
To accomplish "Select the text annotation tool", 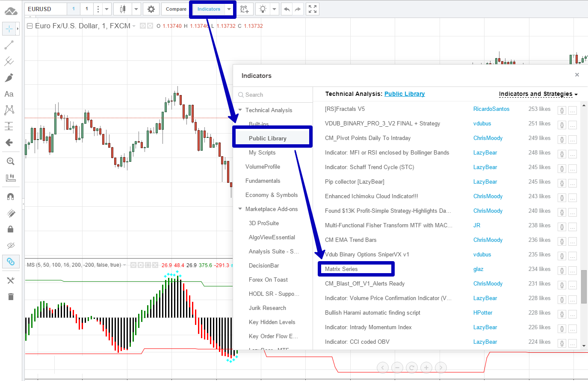I will [9, 94].
